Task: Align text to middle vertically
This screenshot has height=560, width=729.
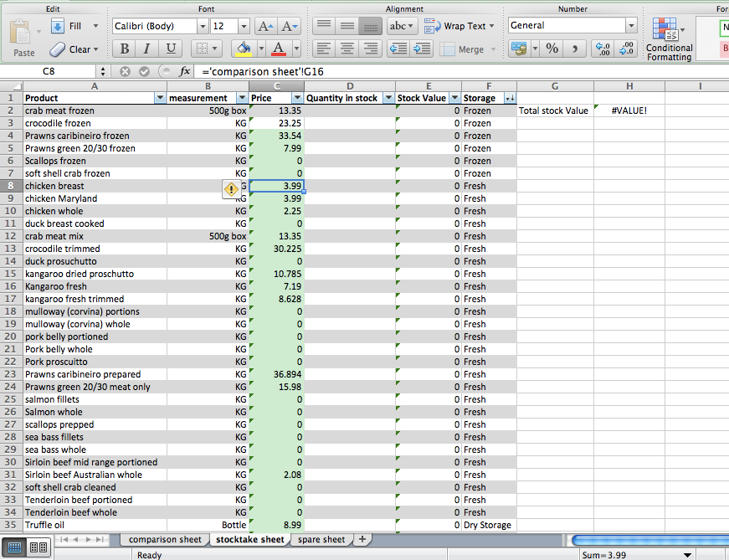Action: (347, 26)
